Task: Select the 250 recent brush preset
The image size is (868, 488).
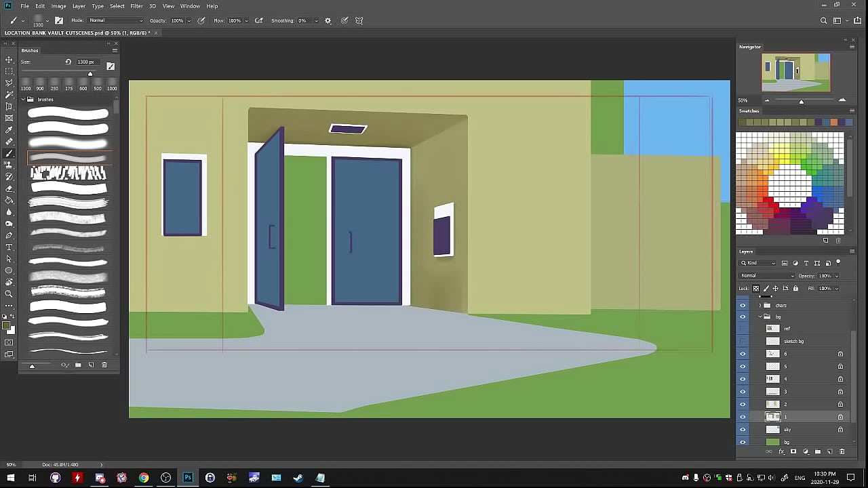Action: pos(54,85)
